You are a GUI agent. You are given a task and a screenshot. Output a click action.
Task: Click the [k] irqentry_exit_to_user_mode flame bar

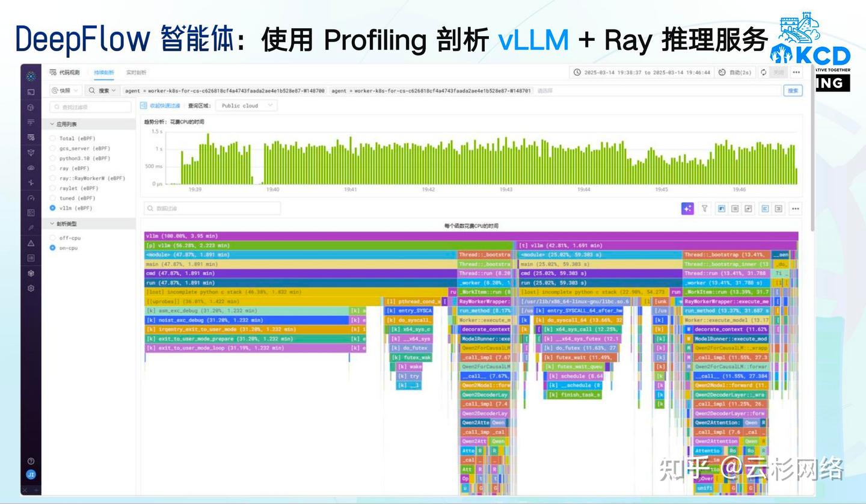(x=247, y=330)
